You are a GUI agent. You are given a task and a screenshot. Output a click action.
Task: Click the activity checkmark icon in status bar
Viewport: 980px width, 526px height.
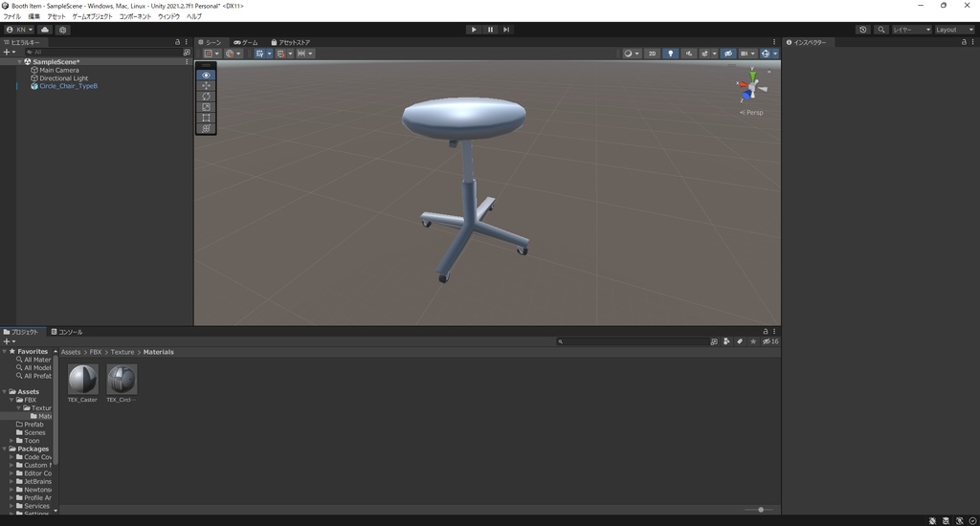pyautogui.click(x=972, y=521)
